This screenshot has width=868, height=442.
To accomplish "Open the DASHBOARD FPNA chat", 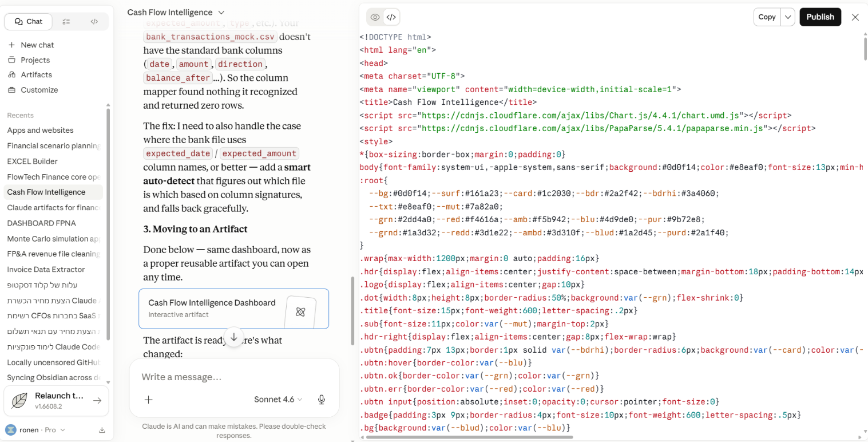I will pyautogui.click(x=54, y=223).
